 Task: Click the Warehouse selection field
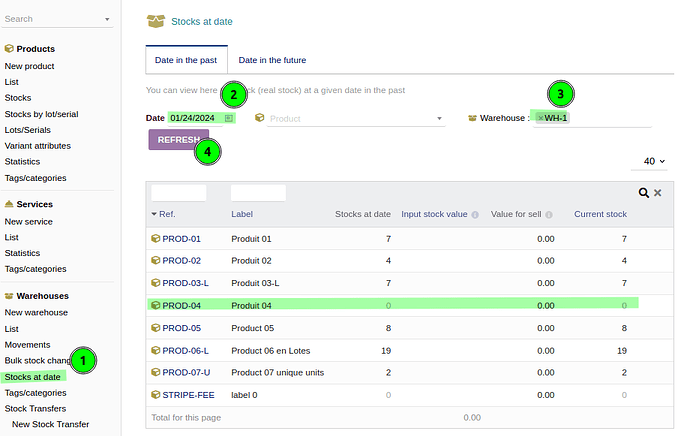click(592, 118)
